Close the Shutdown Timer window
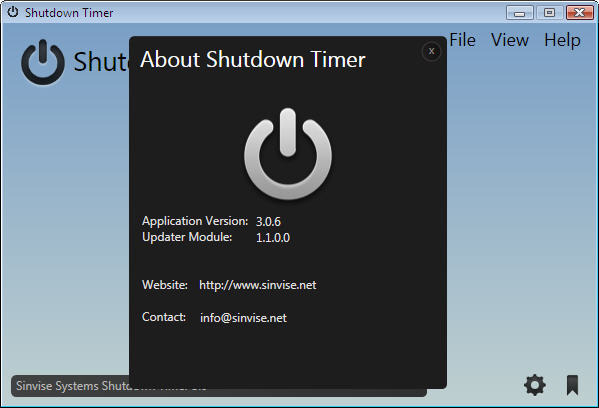 pos(580,13)
